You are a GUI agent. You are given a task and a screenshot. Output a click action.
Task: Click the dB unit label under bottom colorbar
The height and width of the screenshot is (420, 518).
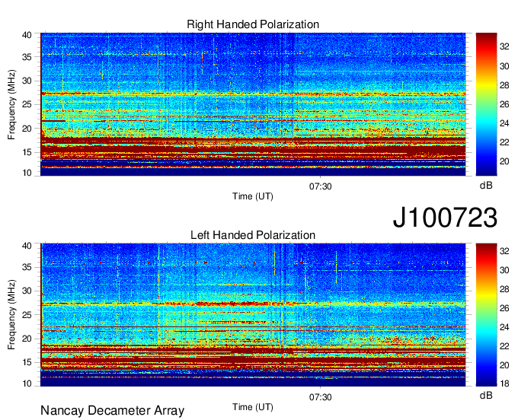coord(486,396)
